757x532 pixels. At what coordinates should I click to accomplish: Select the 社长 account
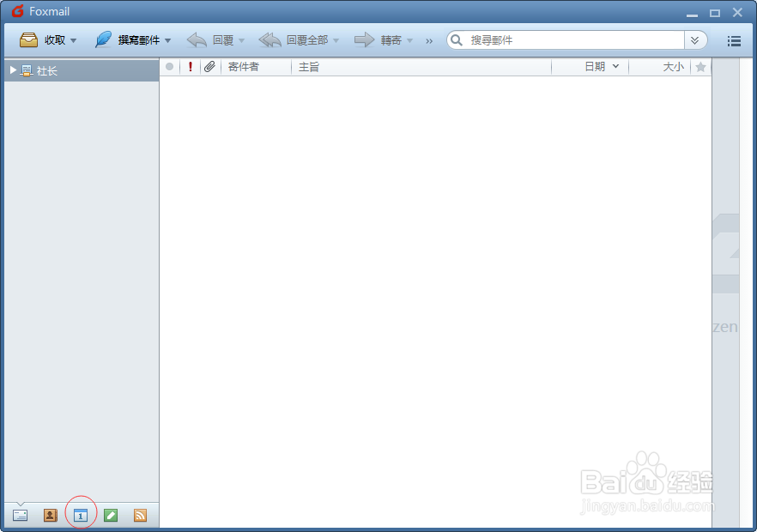[x=82, y=70]
